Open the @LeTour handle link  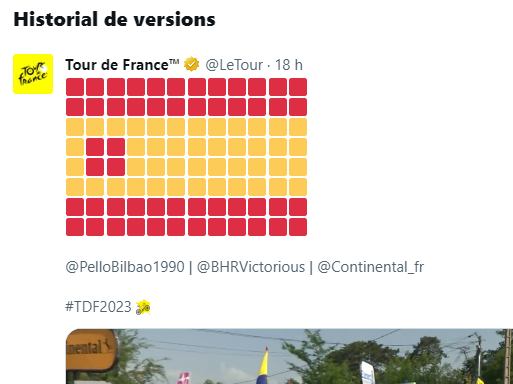234,65
